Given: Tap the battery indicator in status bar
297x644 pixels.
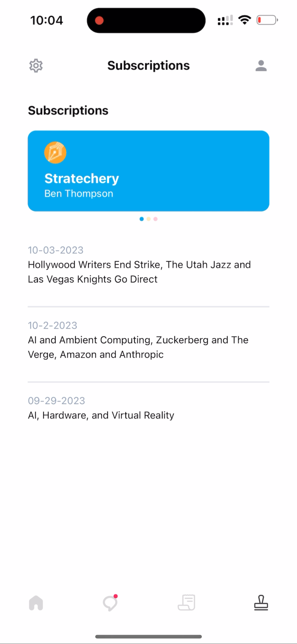Looking at the screenshot, I should pyautogui.click(x=267, y=20).
